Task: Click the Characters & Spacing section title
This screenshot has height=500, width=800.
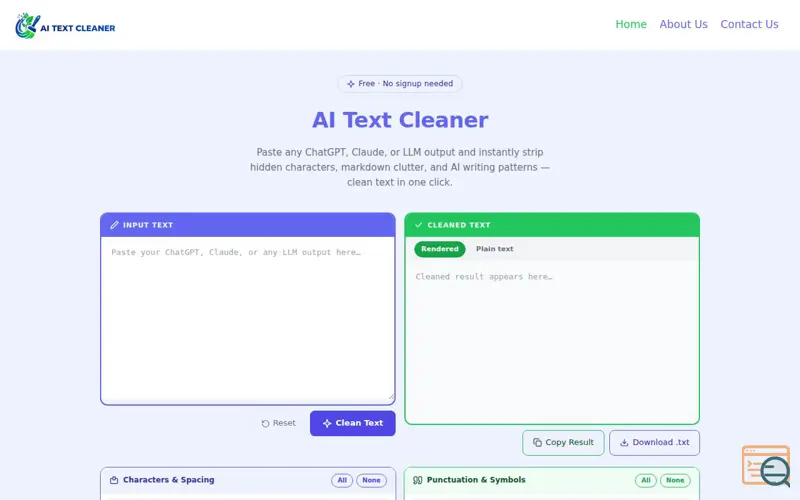Action: (x=168, y=480)
